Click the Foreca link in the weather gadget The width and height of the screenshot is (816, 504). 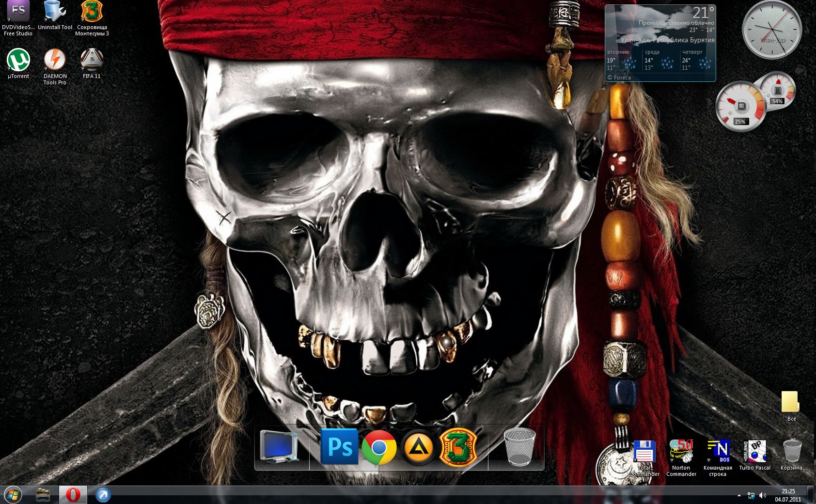point(619,78)
